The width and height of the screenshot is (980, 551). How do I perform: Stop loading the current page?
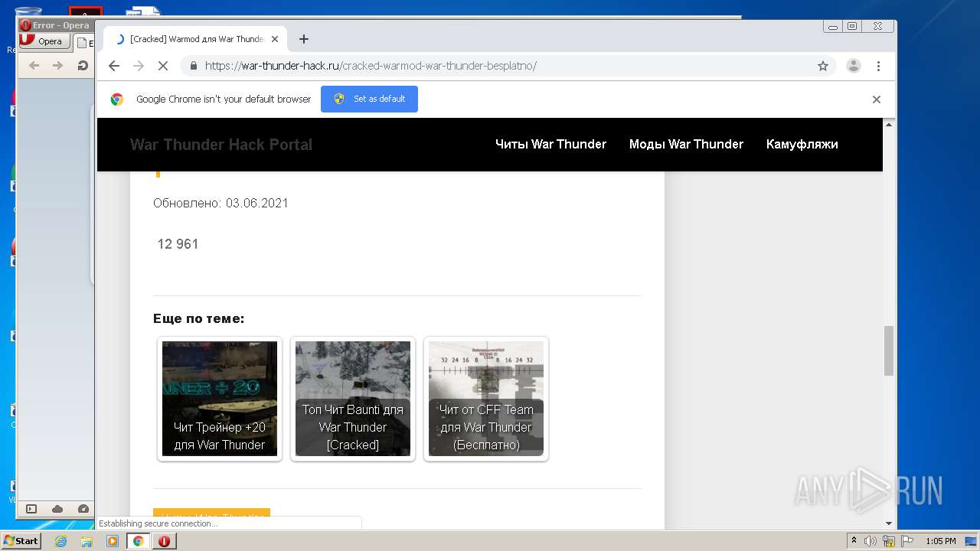[162, 66]
